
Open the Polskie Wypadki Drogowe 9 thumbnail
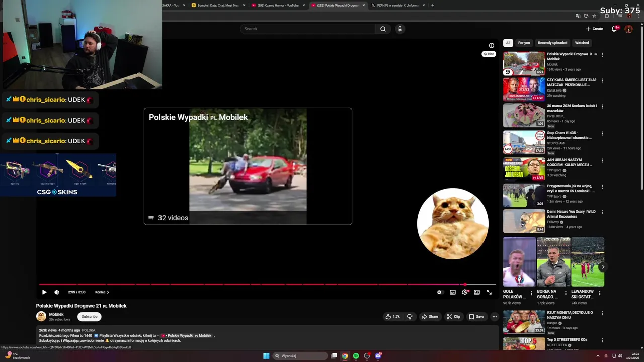pyautogui.click(x=524, y=63)
